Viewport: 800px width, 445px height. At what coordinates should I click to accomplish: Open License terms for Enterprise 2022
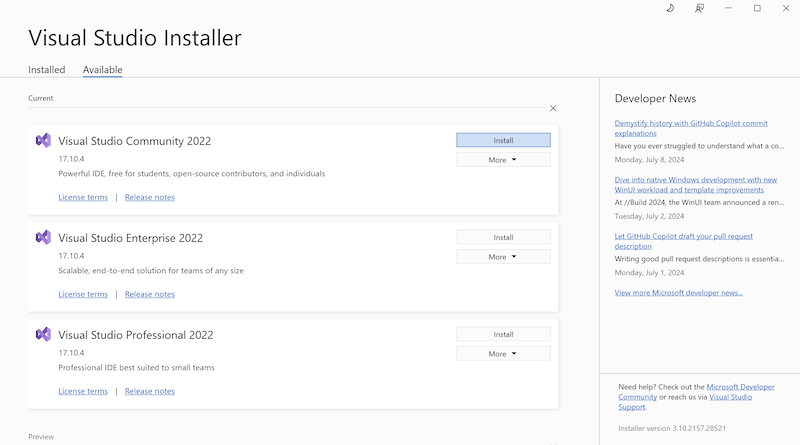click(x=83, y=294)
